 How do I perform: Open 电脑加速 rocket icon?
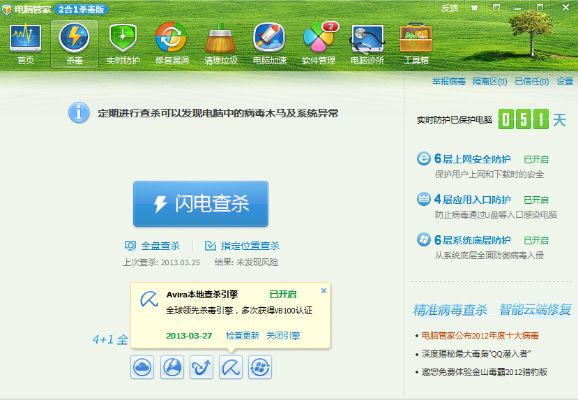pos(269,38)
